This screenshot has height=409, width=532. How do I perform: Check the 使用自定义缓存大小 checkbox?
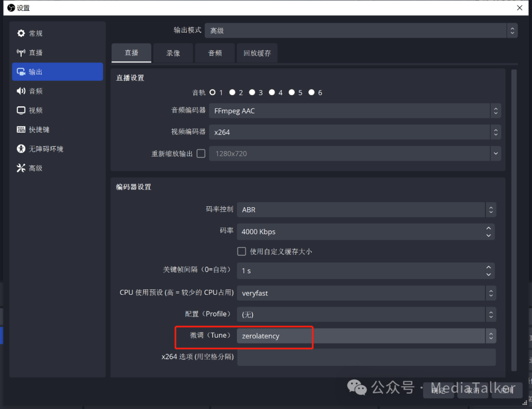tap(242, 252)
